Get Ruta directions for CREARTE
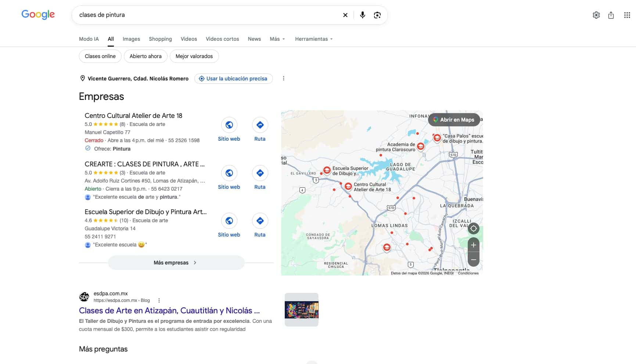Viewport: 636px width, 364px height. (260, 173)
